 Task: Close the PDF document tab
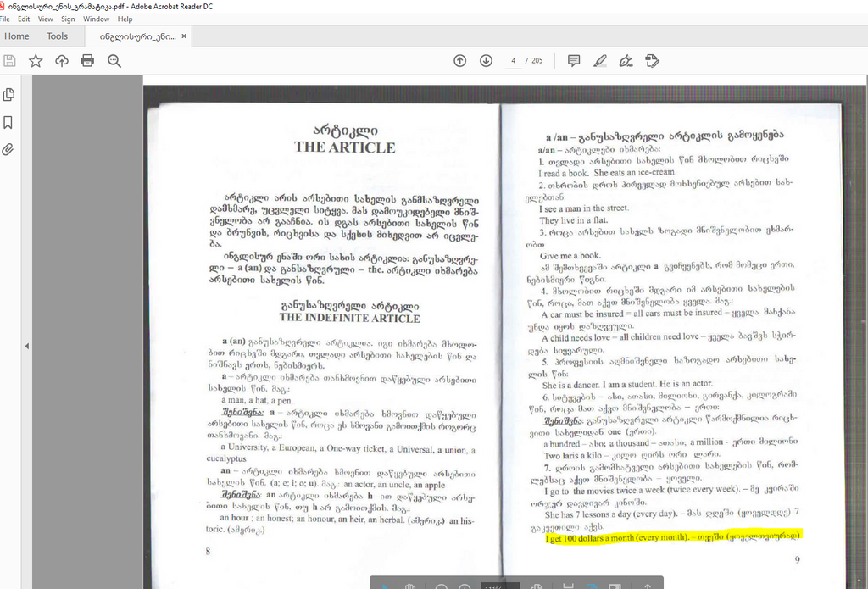[x=184, y=36]
